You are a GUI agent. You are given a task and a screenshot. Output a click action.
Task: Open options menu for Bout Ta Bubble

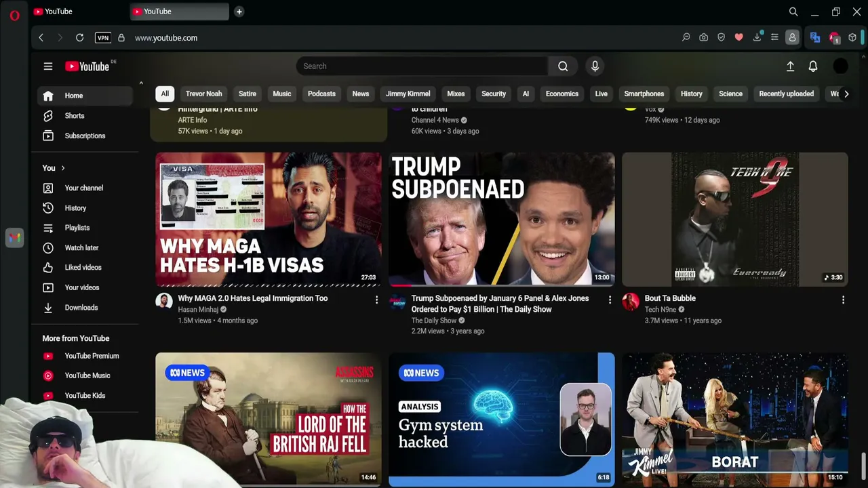point(843,300)
